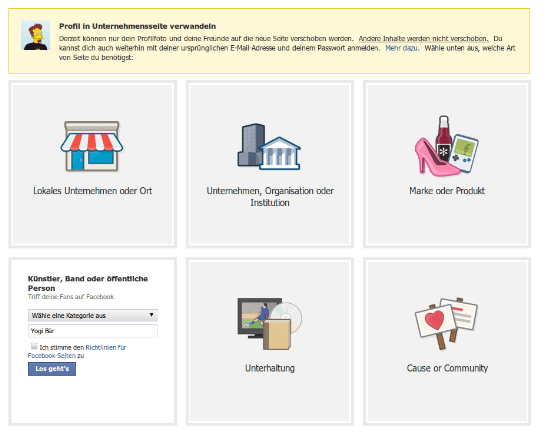The width and height of the screenshot is (549, 434).
Task: Open the 'Mehr dazu' link
Action: (x=401, y=48)
